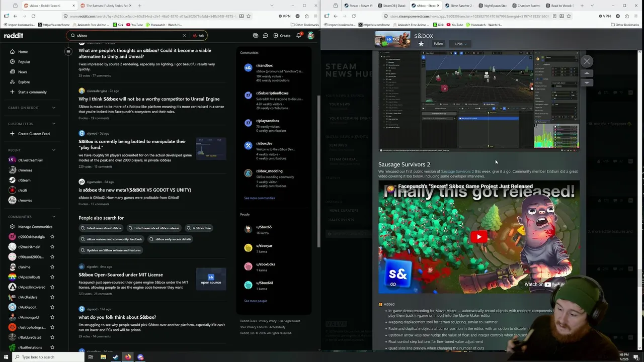Open Steam from the taskbar
Screen dimensions: 644x362
point(115,357)
